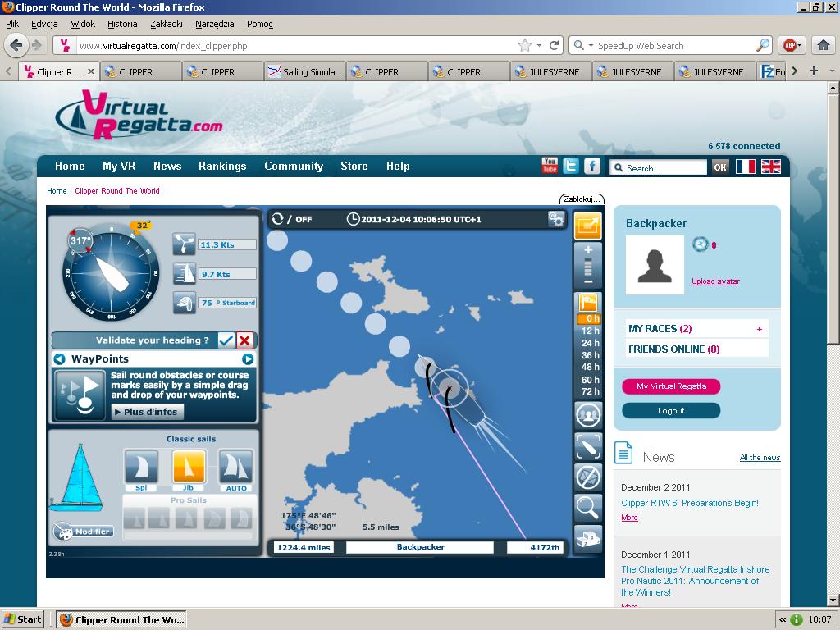840x630 pixels.
Task: Go to next info panel after WayPoints
Action: point(248,359)
